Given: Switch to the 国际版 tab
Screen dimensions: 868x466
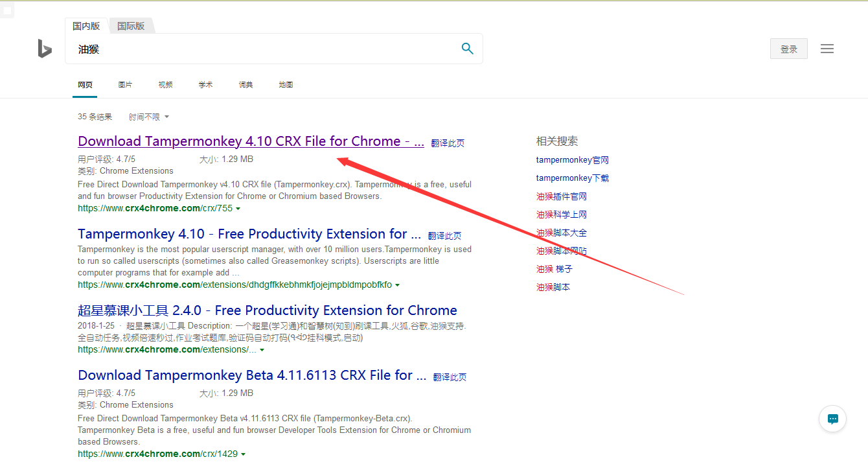Looking at the screenshot, I should pyautogui.click(x=131, y=26).
